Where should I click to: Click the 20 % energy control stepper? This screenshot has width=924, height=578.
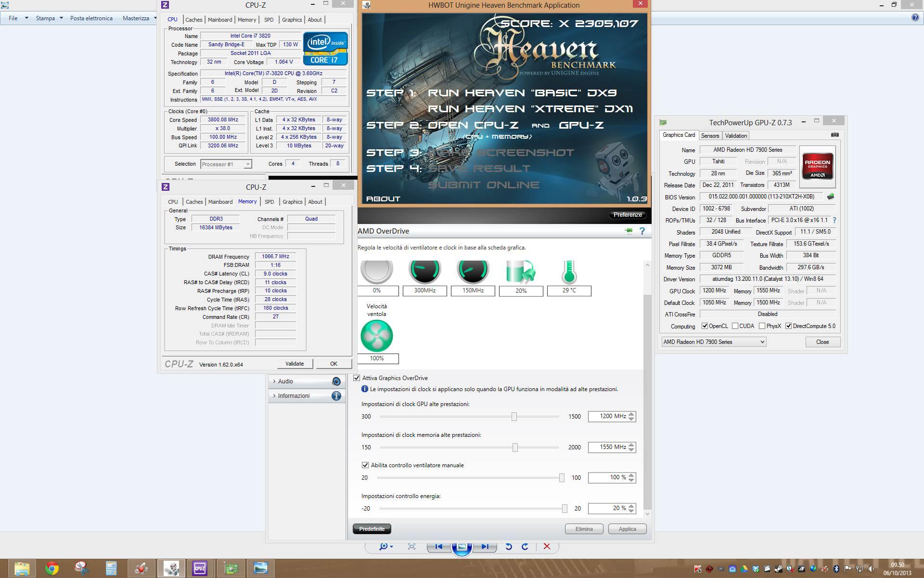click(632, 508)
